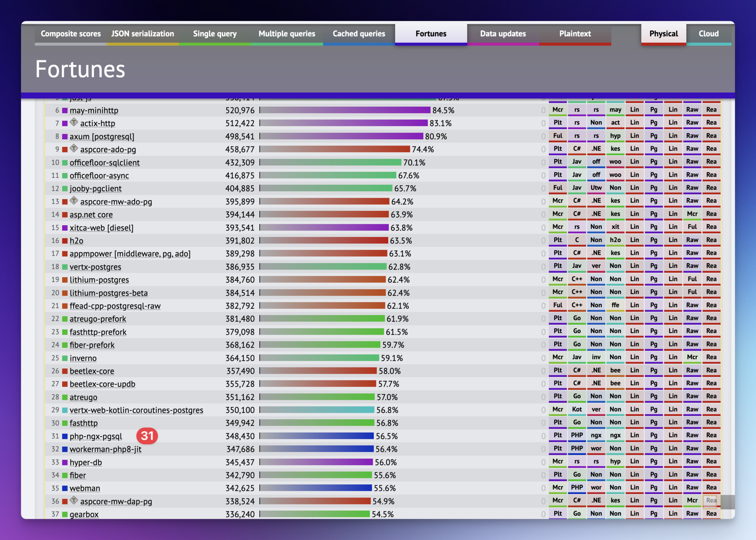Open aspcore-ado-pg link

(108, 149)
